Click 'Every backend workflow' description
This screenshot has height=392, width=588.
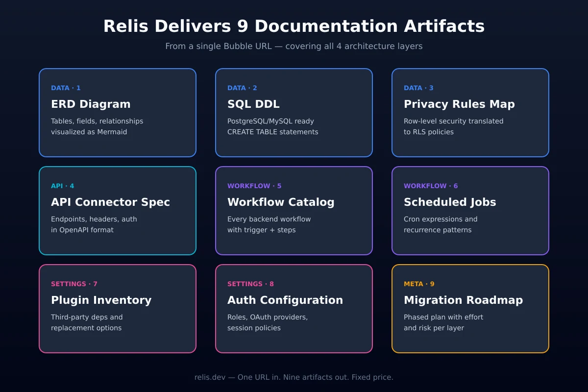tap(269, 219)
